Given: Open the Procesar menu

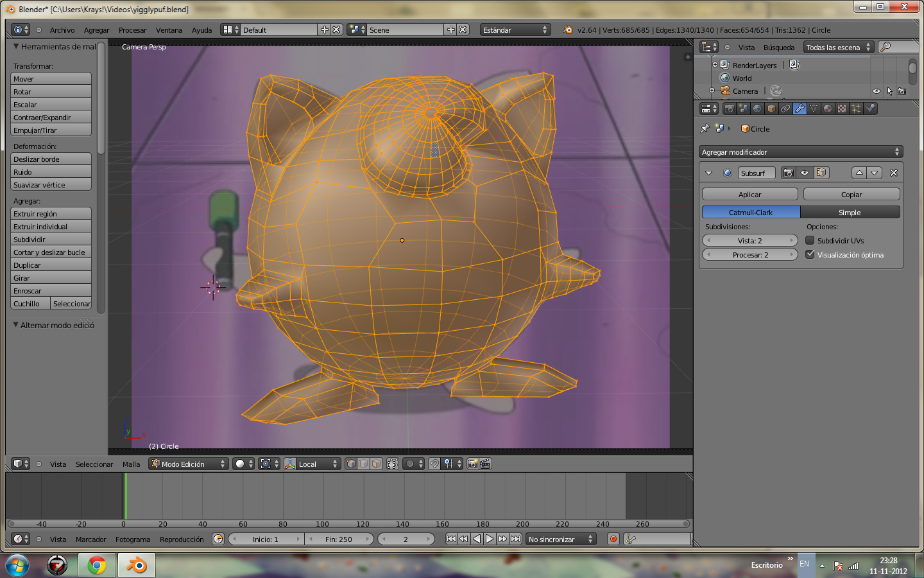Looking at the screenshot, I should [132, 30].
